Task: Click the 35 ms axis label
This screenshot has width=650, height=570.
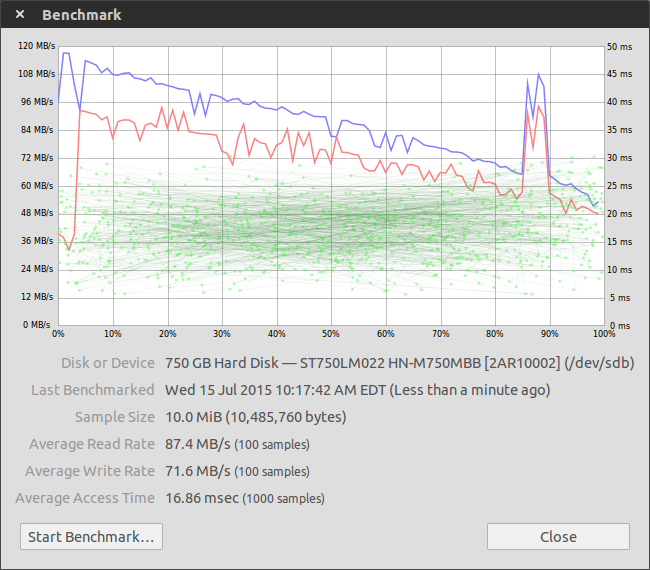Action: click(x=619, y=130)
